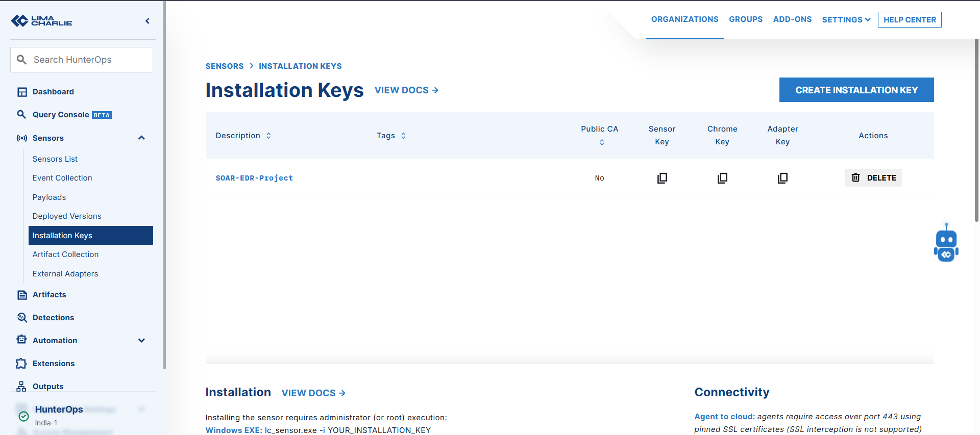
Task: Click the sidebar vertical scrollbar
Action: (164, 185)
